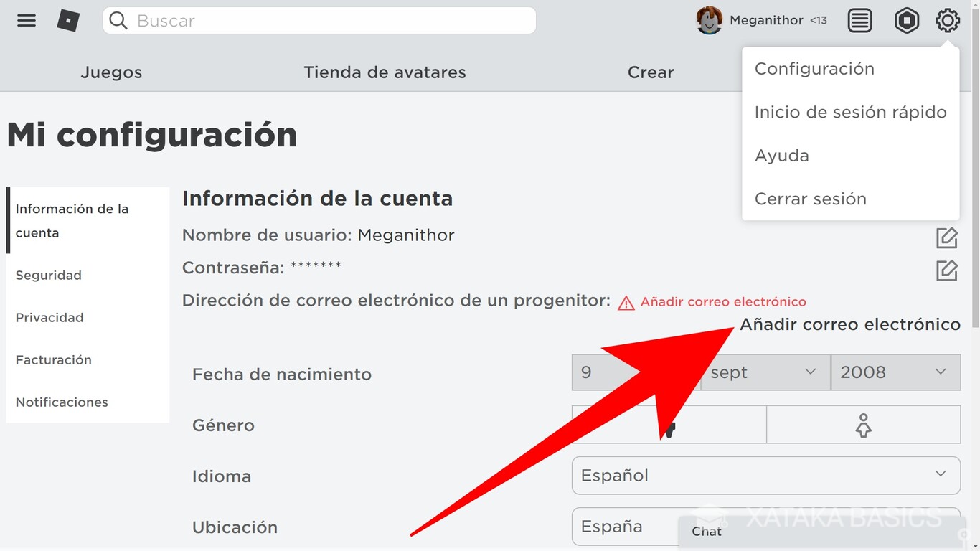Click the search magnifier icon

(x=118, y=20)
